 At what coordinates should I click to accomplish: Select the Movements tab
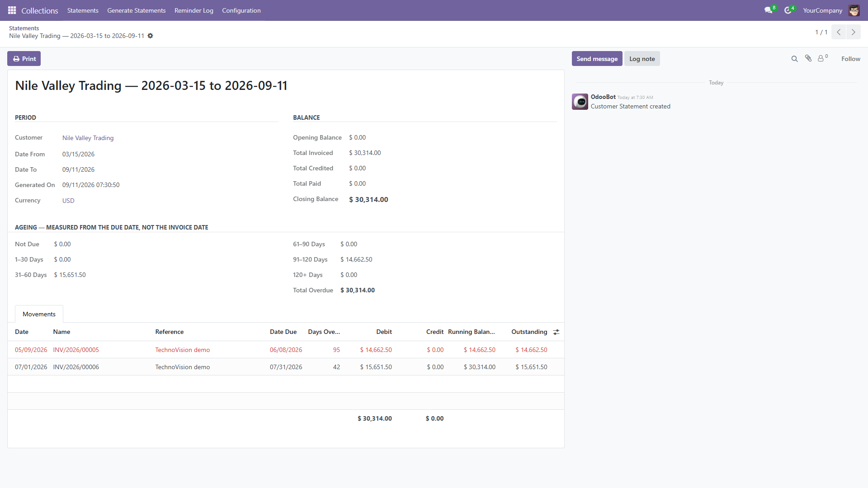click(x=39, y=314)
